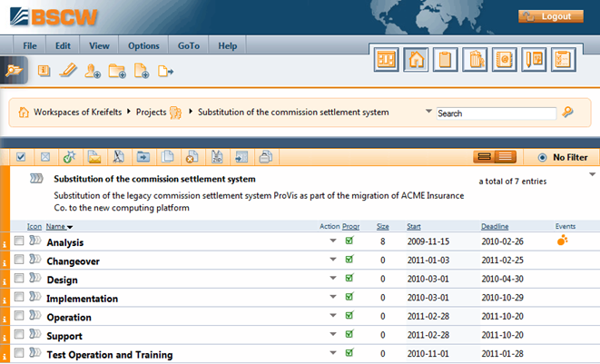
Task: Open the action dropdown for Support
Action: 333,334
